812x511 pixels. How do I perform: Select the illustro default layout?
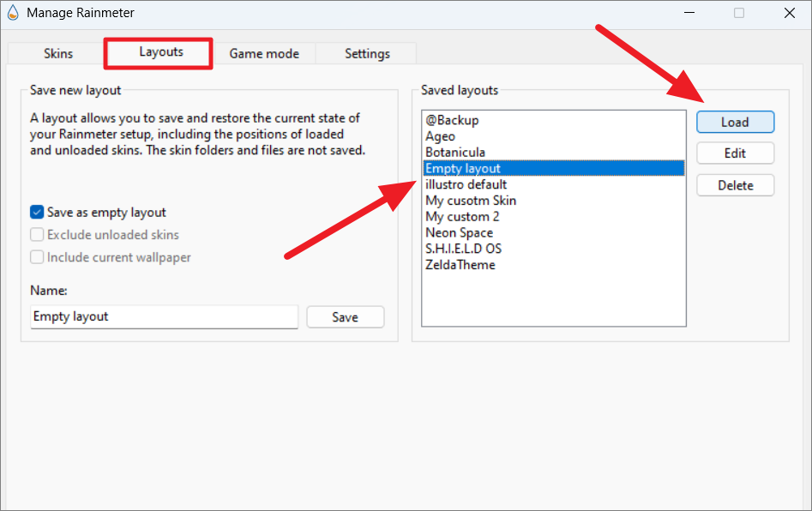[x=554, y=184]
